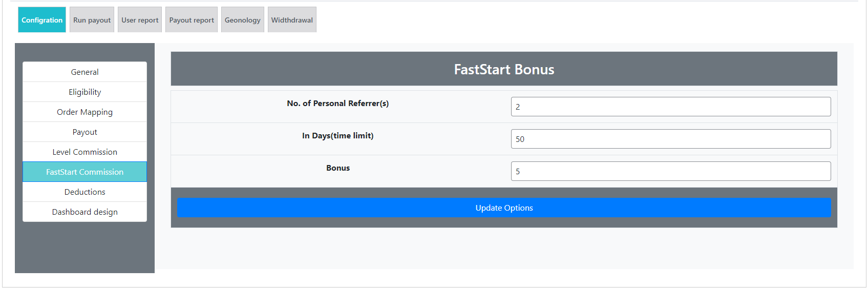Go to Order Mapping settings
The image size is (868, 288).
pos(84,112)
